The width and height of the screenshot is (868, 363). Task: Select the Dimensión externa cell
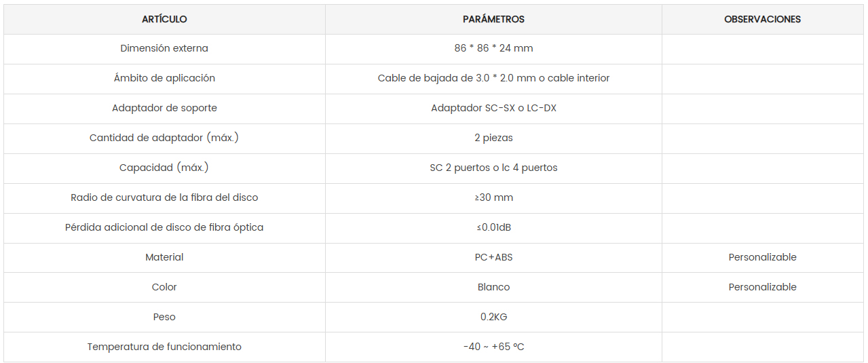click(164, 49)
